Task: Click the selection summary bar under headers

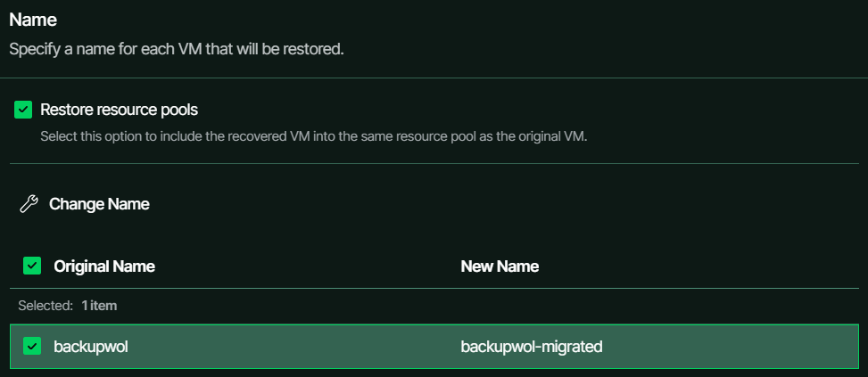Action: coord(434,305)
